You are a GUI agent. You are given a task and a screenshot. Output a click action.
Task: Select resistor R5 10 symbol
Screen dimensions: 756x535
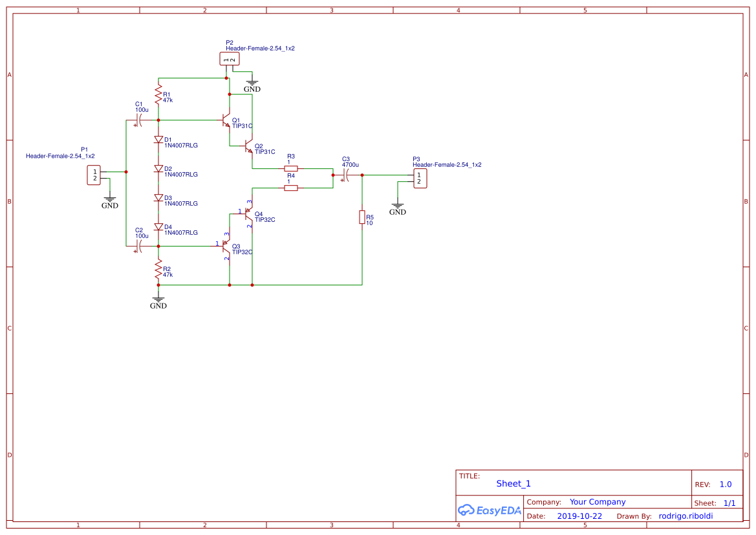point(362,217)
